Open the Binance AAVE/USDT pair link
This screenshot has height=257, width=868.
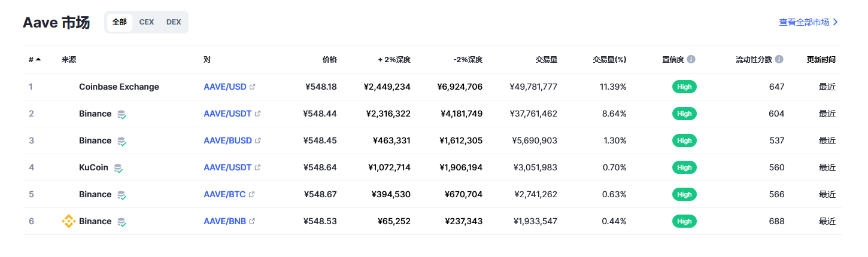tap(227, 114)
